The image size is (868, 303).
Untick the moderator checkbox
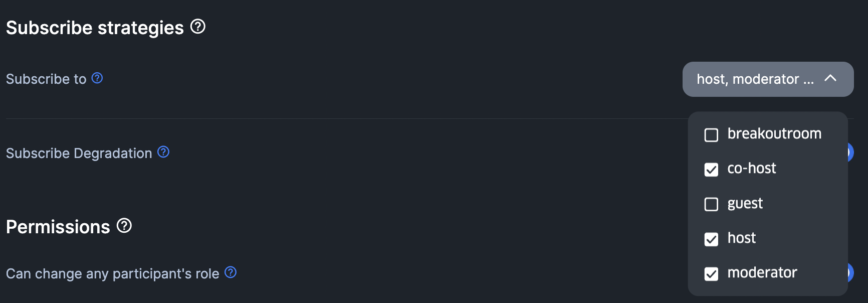pos(711,274)
